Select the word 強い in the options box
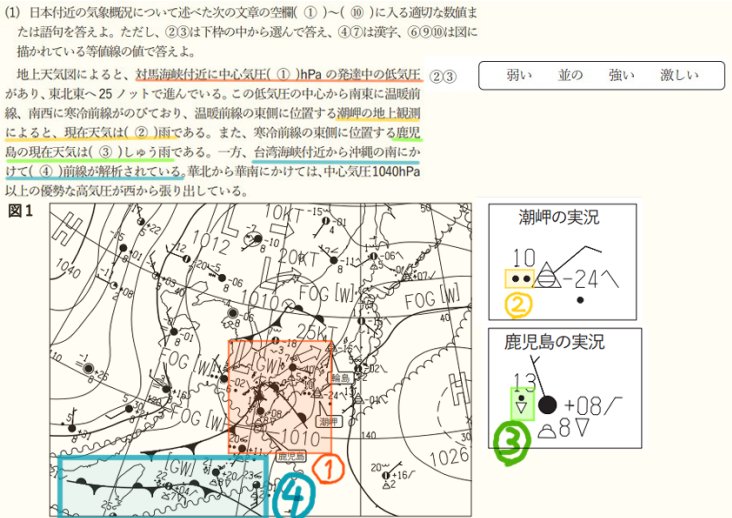 [621, 75]
